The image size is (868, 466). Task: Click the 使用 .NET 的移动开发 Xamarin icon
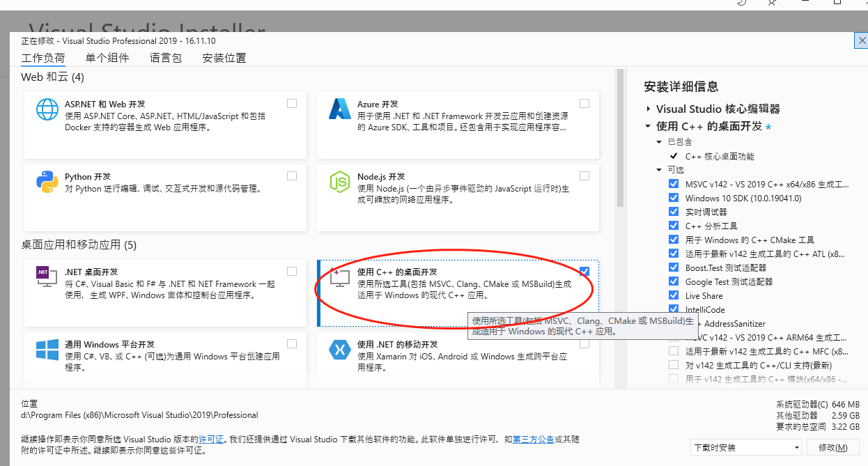point(339,350)
